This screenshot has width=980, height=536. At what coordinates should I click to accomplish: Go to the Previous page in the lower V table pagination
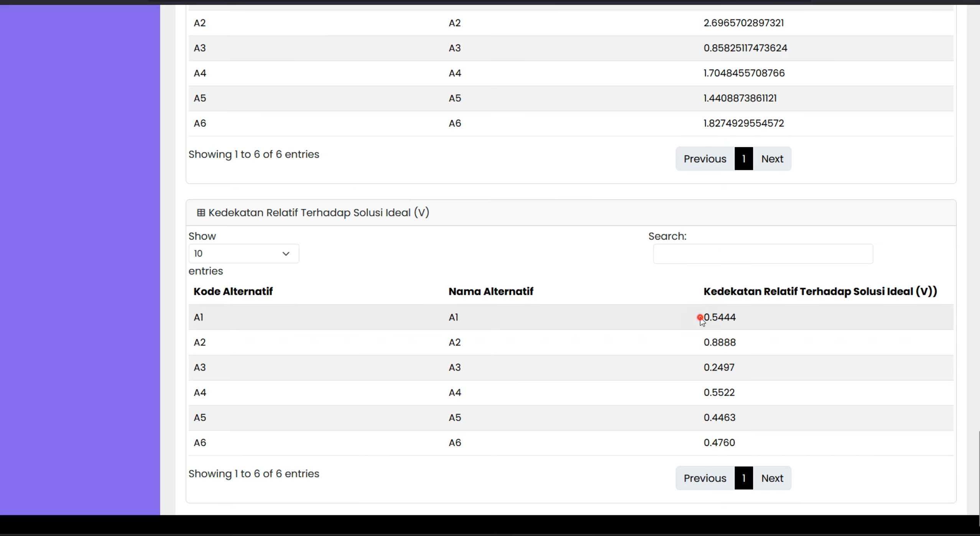click(705, 478)
